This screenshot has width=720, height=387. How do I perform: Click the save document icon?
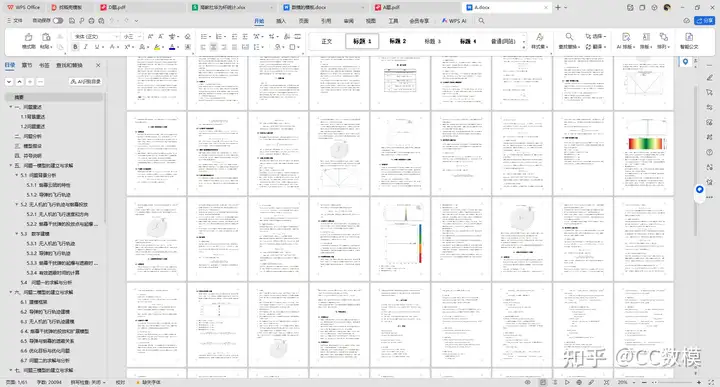click(x=72, y=21)
